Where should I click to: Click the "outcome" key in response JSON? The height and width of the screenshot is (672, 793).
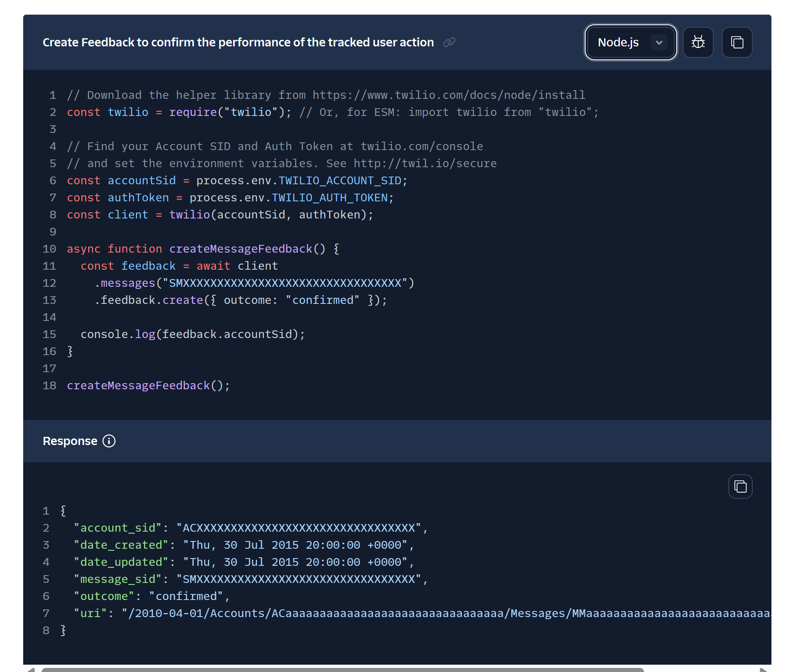point(104,596)
